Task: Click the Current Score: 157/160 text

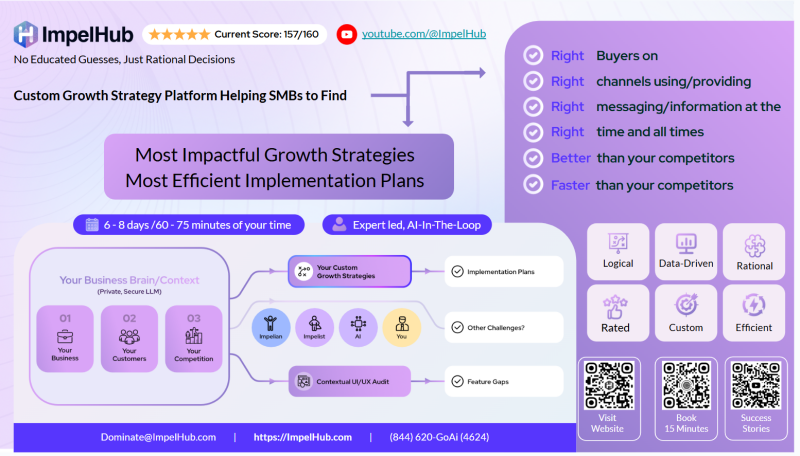Action: click(266, 34)
